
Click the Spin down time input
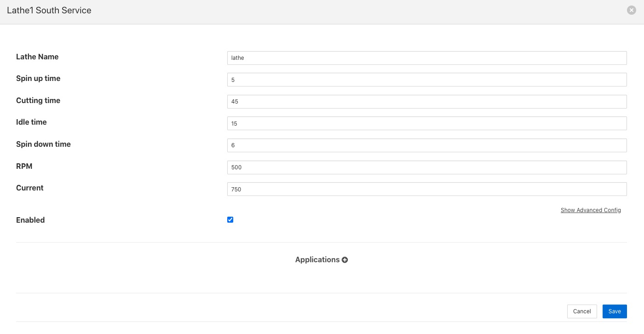point(426,145)
